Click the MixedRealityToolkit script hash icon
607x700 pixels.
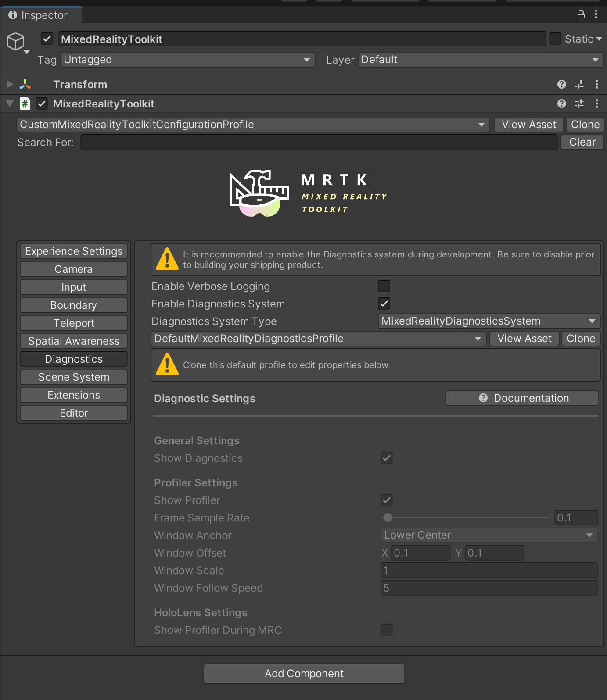point(25,104)
